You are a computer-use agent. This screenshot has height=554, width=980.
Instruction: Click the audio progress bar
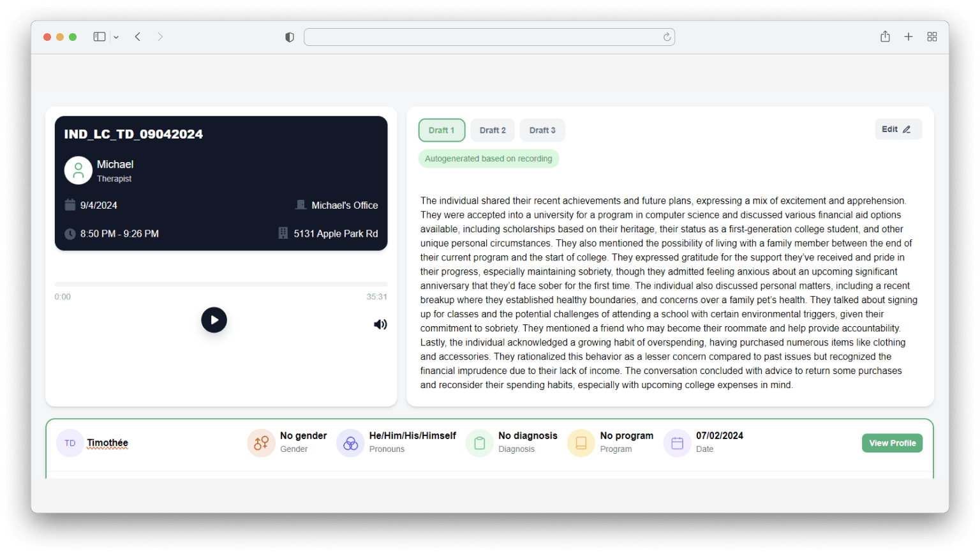tap(221, 284)
